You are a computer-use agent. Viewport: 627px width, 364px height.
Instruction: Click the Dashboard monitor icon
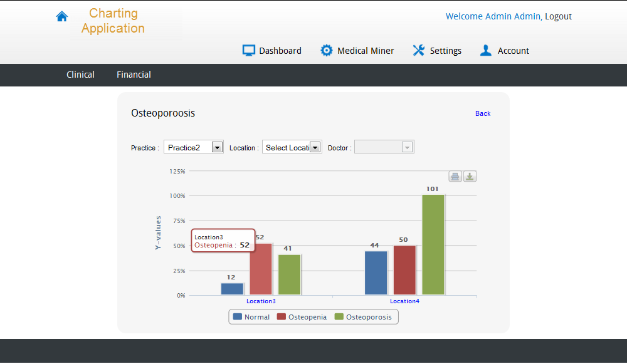[249, 50]
